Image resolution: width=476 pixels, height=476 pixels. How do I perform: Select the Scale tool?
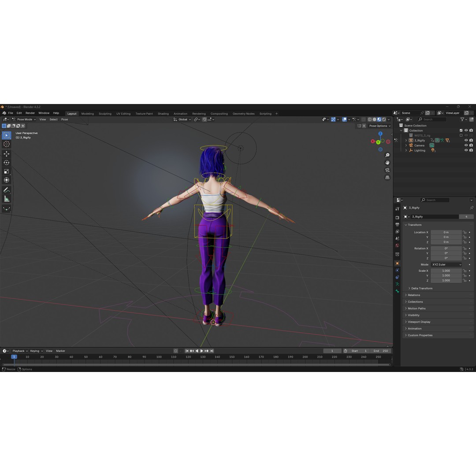click(6, 171)
